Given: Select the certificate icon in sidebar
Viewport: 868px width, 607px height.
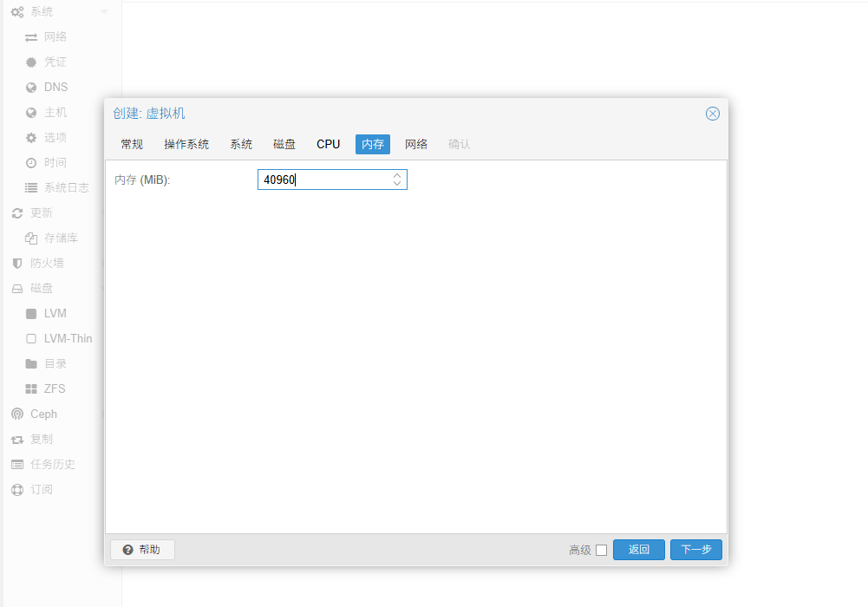Looking at the screenshot, I should coord(31,62).
